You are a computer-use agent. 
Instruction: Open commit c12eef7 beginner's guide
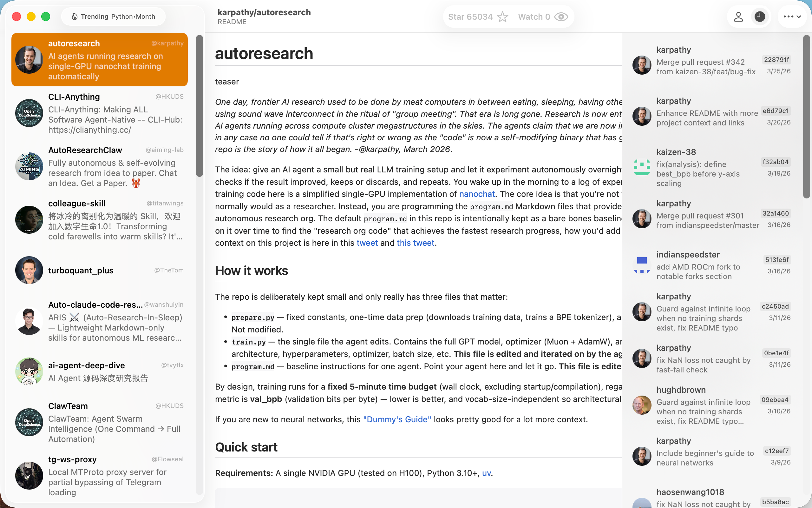point(711,452)
